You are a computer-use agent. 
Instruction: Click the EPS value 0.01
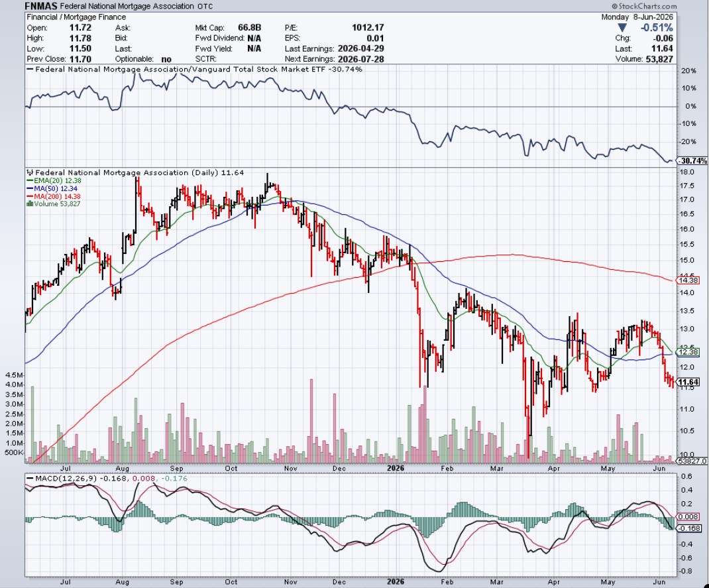375,38
